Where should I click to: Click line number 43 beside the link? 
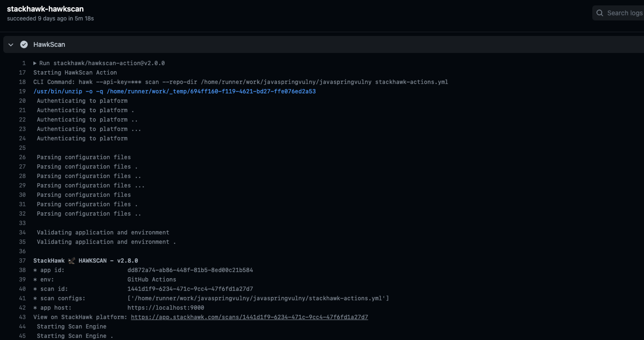tap(22, 317)
